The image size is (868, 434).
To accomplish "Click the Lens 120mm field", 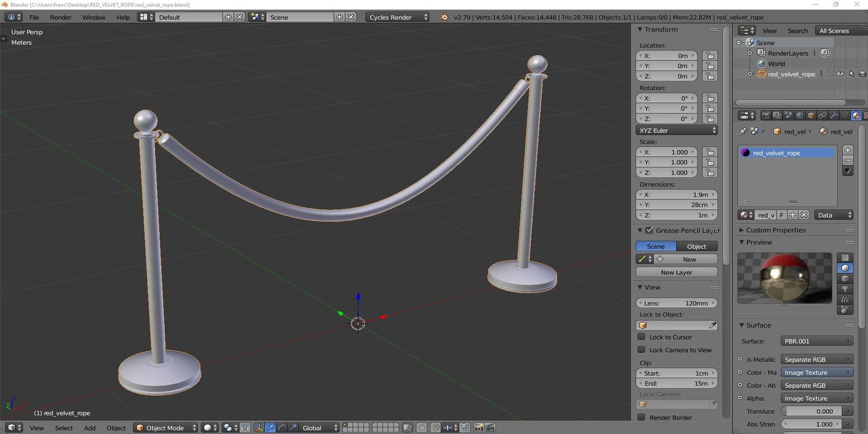I will pyautogui.click(x=677, y=303).
